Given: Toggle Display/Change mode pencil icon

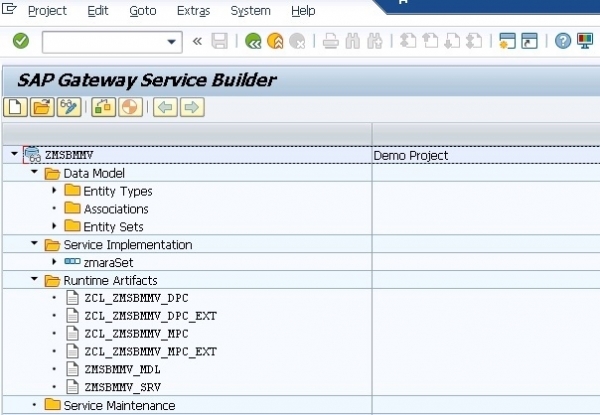Looking at the screenshot, I should (69, 107).
